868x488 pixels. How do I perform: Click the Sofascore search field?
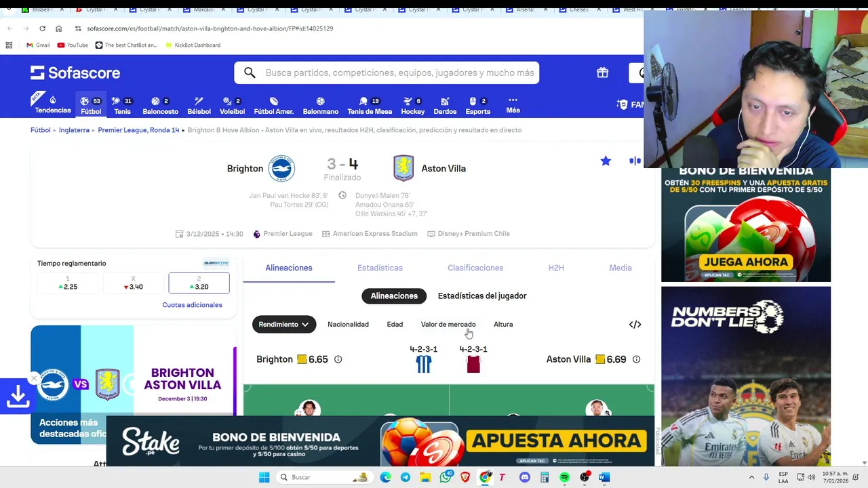(x=387, y=73)
